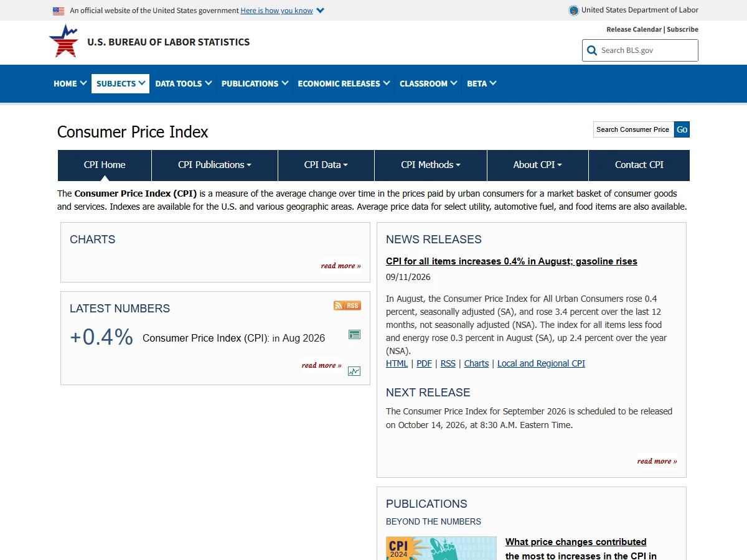Expand the CPI Data menu

[326, 165]
